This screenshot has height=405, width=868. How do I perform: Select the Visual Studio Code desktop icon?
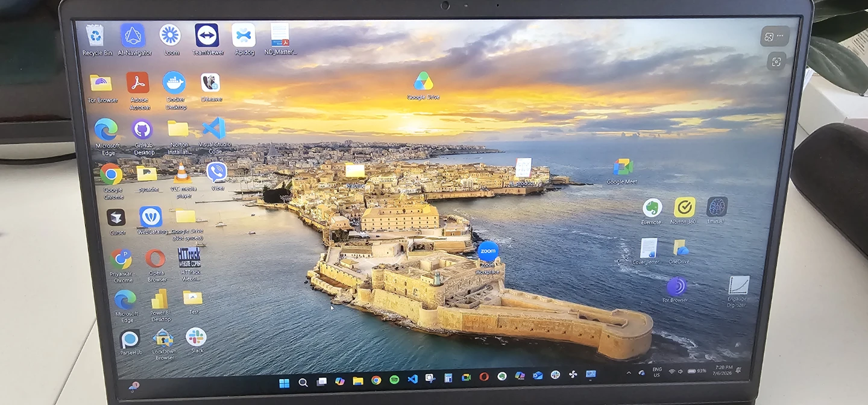[215, 136]
